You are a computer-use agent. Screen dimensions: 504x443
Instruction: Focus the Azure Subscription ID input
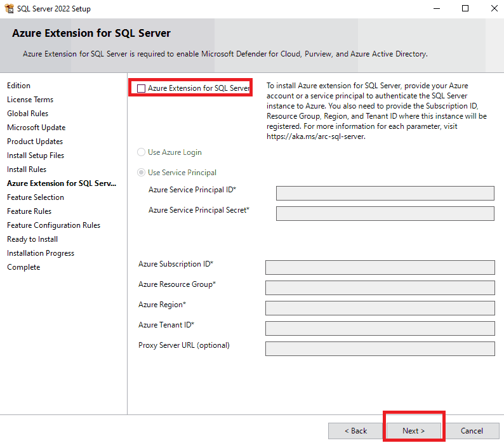pos(380,267)
